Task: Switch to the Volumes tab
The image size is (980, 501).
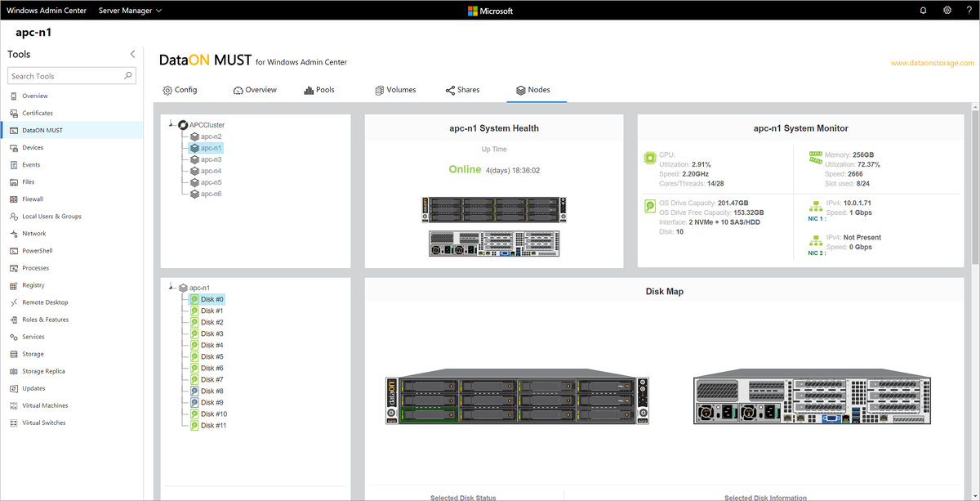Action: click(x=395, y=90)
